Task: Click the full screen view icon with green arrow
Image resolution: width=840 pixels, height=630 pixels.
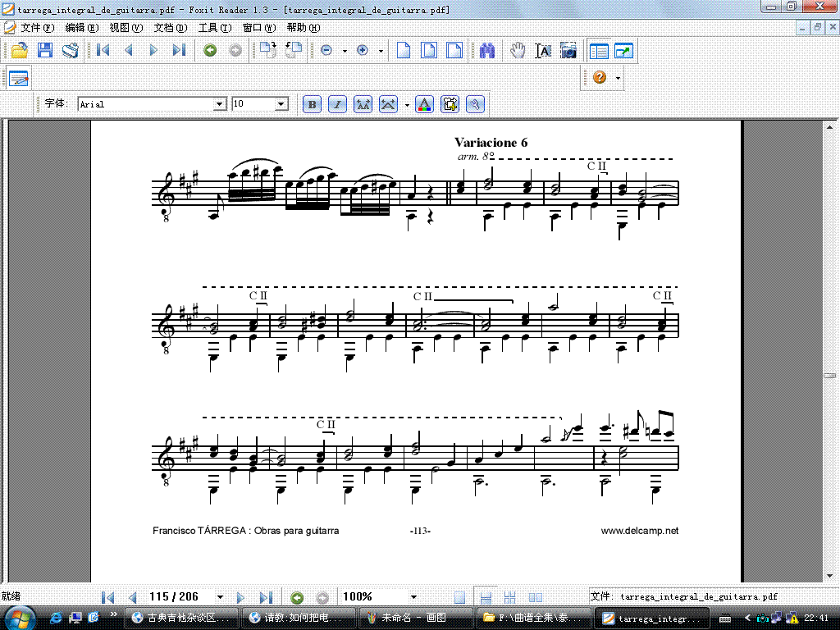Action: [624, 50]
